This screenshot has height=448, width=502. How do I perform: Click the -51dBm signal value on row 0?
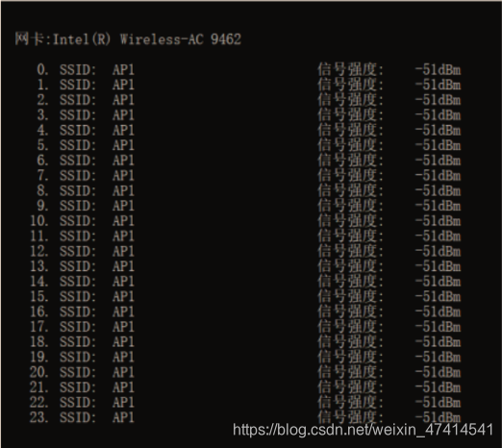point(438,69)
